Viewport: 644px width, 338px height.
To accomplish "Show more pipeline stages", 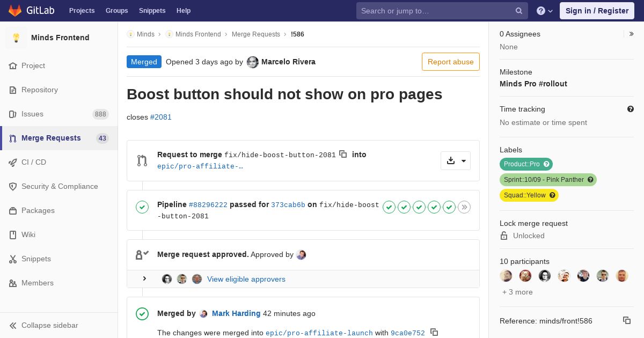I will pos(464,207).
